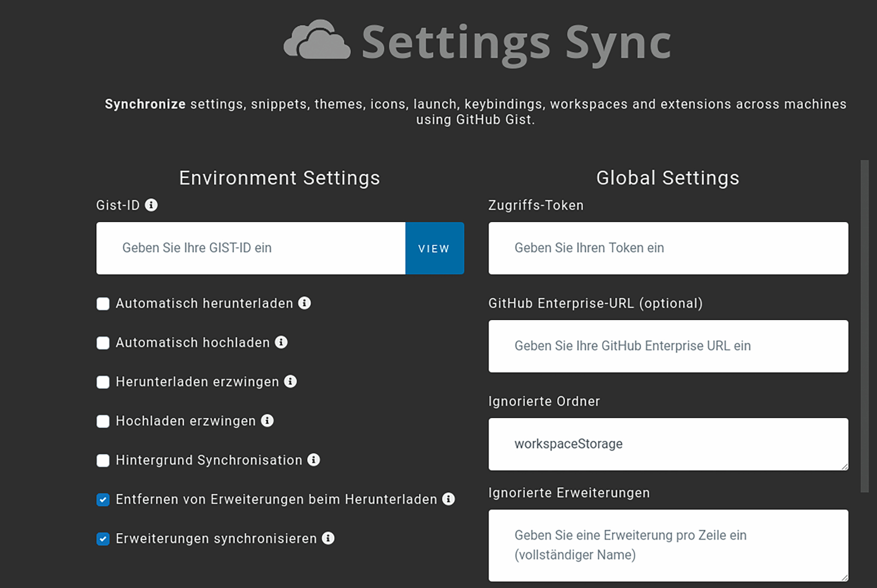Click info icon beside Automatisch hochladen

tap(281, 342)
